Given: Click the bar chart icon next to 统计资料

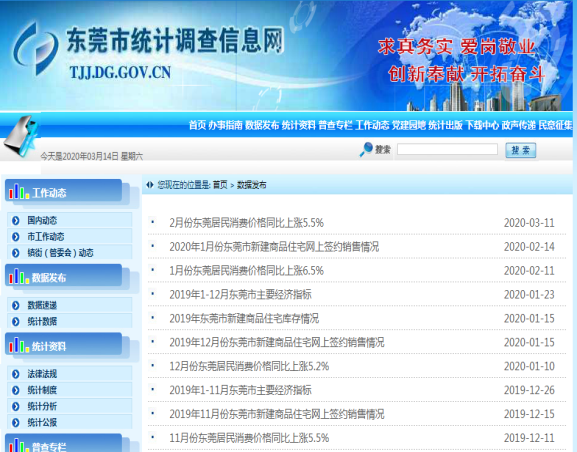Looking at the screenshot, I should 19,345.
